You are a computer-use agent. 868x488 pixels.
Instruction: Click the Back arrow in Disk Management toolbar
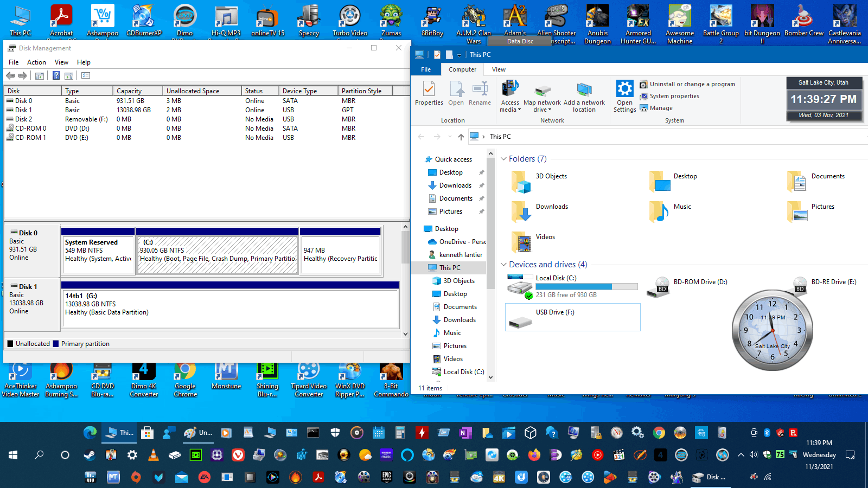pyautogui.click(x=10, y=76)
